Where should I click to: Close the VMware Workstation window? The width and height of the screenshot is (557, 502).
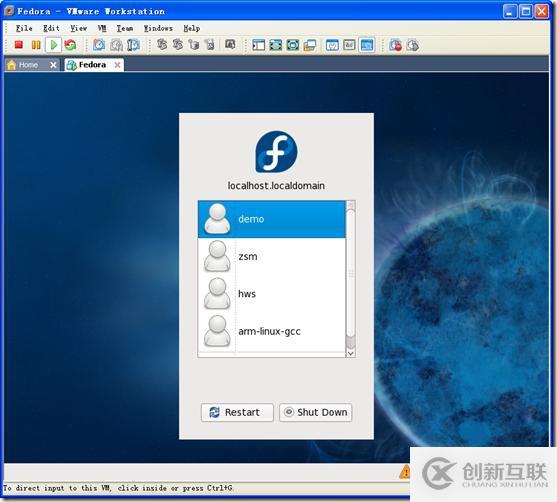(x=542, y=11)
